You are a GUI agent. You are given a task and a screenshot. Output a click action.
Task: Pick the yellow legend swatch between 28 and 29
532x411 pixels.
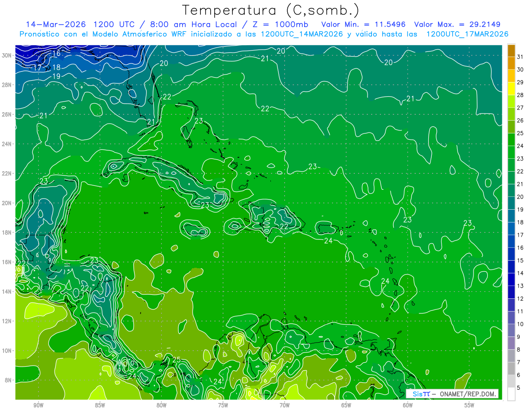tap(511, 89)
